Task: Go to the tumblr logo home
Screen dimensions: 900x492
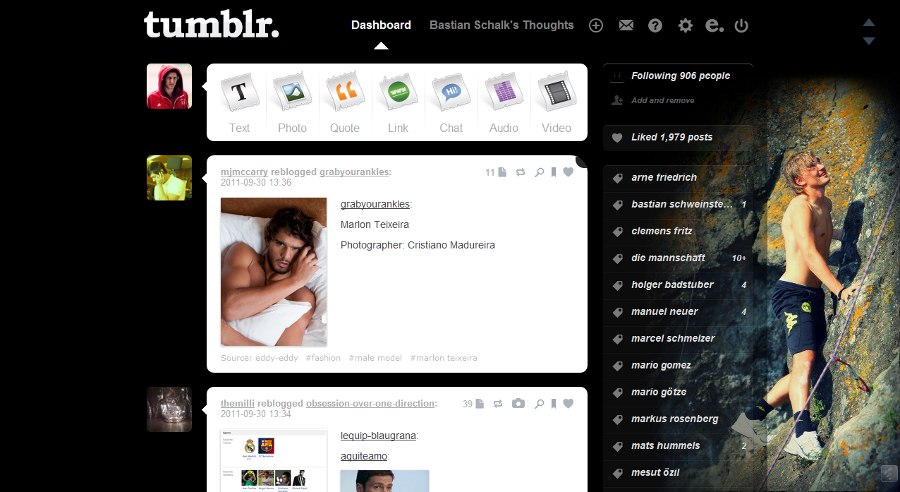Action: point(211,24)
